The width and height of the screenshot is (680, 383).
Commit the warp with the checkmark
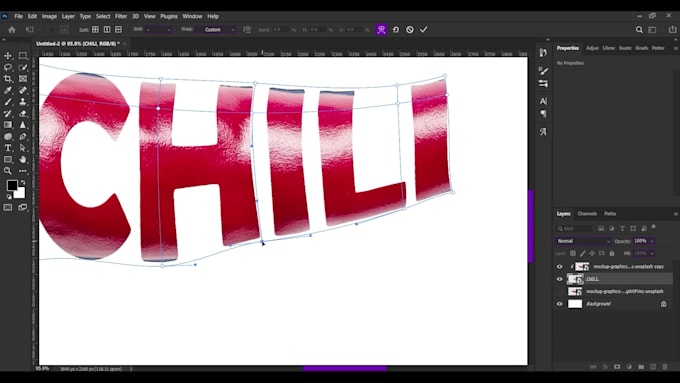pos(424,29)
